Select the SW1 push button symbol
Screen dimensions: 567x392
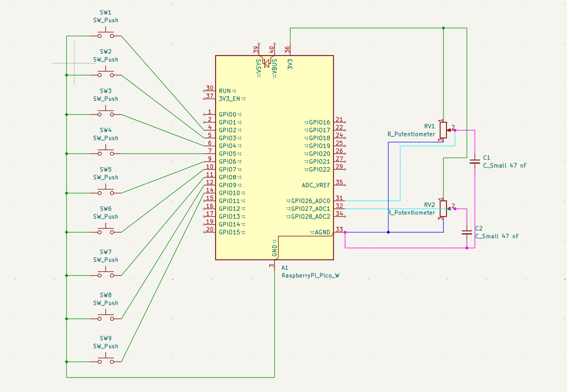tap(106, 33)
